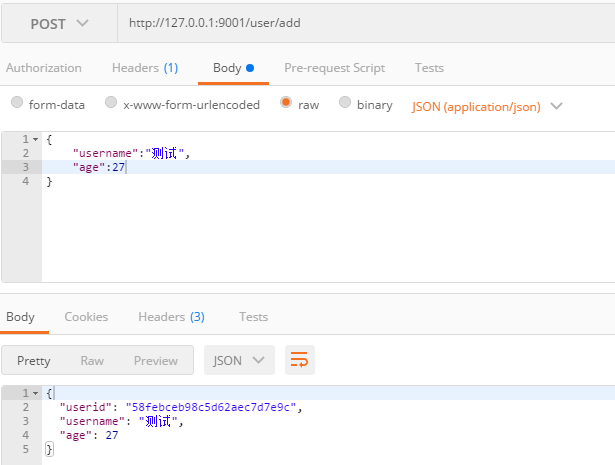Collapse request JSON with line 1 fold arrow

coord(36,139)
